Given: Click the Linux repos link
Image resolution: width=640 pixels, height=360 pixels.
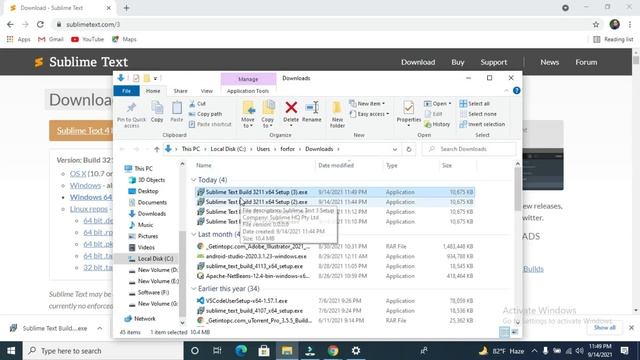Looking at the screenshot, I should 89,209.
